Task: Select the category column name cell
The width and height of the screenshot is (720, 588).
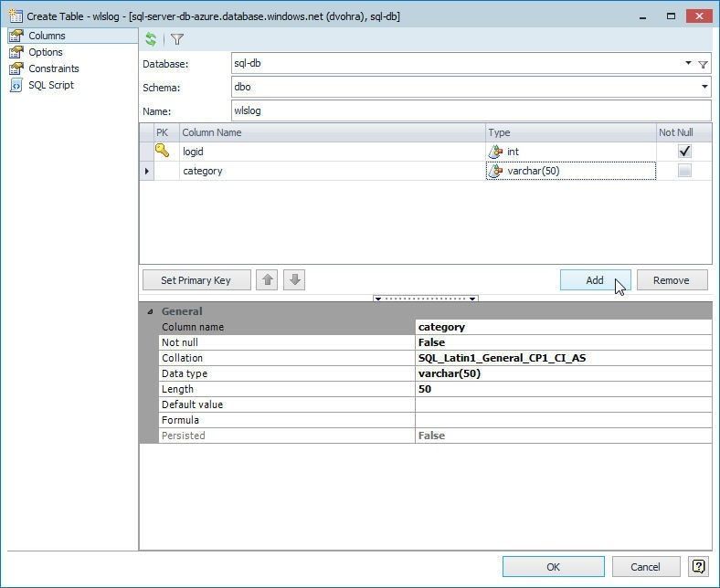Action: tap(333, 171)
